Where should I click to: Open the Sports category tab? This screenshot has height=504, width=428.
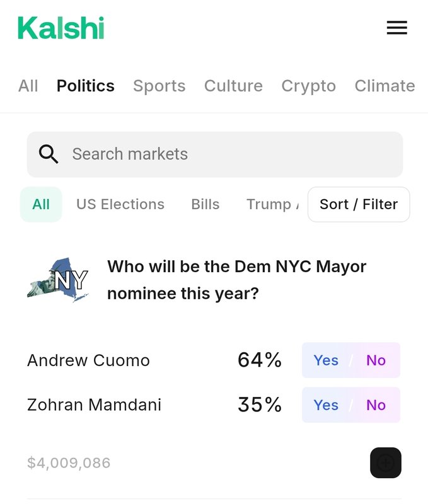click(159, 86)
